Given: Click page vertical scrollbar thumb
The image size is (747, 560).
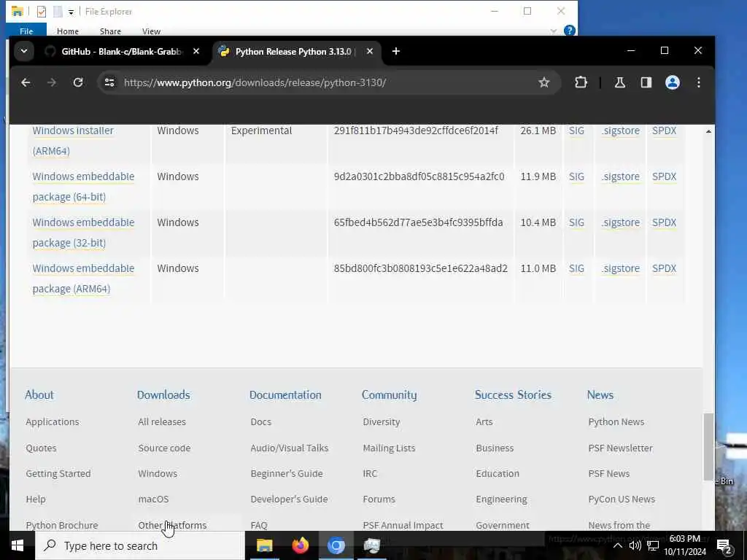Looking at the screenshot, I should [x=708, y=447].
